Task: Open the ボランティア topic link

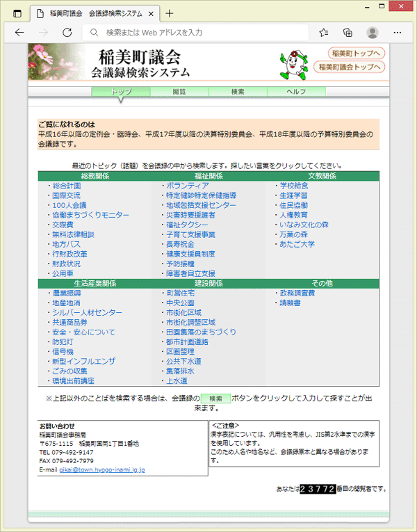Action: point(188,186)
